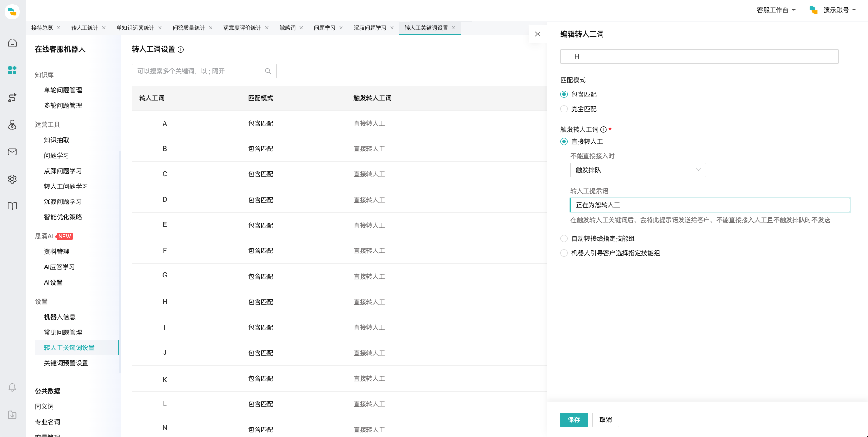
Task: Click the info icon beside 触发转人工词 label
Action: point(603,130)
